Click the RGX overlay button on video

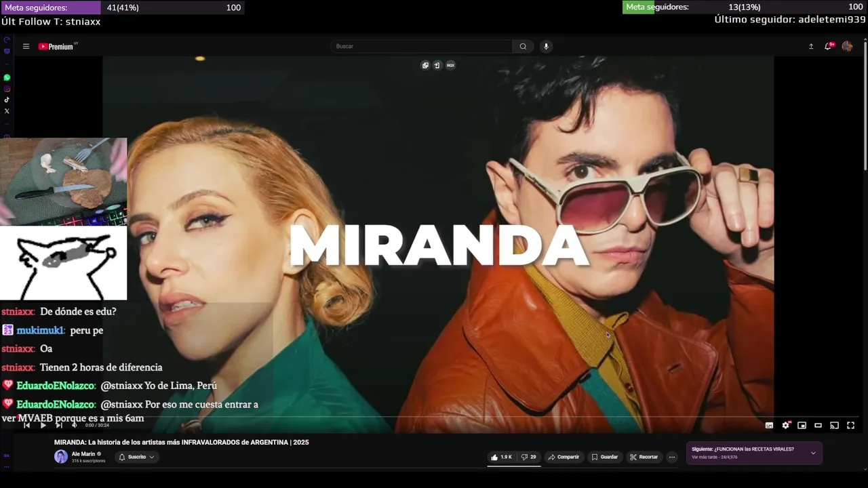click(x=450, y=65)
